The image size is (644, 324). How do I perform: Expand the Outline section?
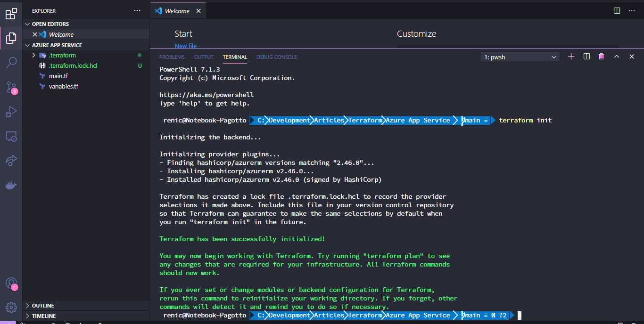click(86, 306)
